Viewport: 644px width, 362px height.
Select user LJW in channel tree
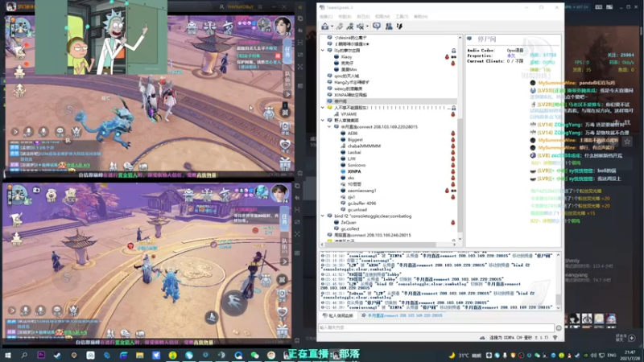click(x=352, y=158)
